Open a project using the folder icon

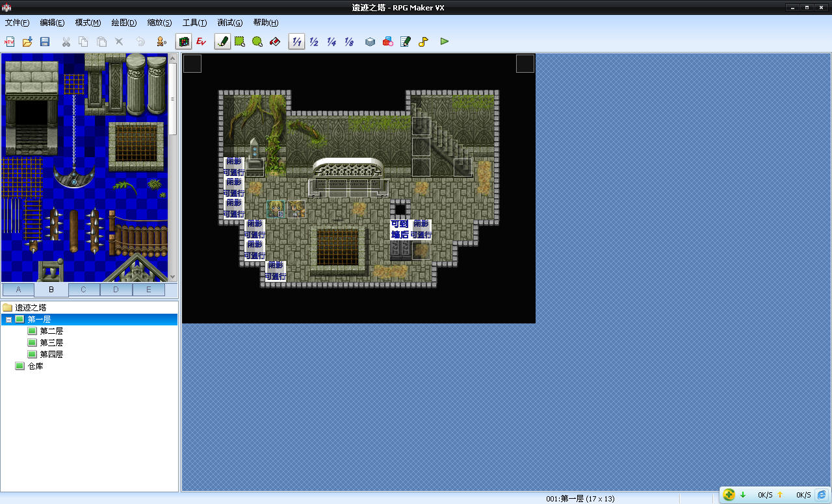coord(27,42)
